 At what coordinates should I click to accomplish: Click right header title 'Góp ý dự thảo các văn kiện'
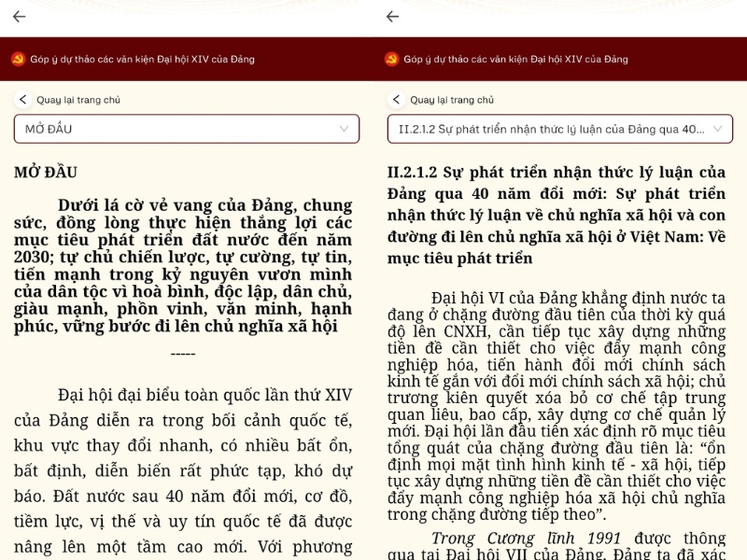[515, 59]
